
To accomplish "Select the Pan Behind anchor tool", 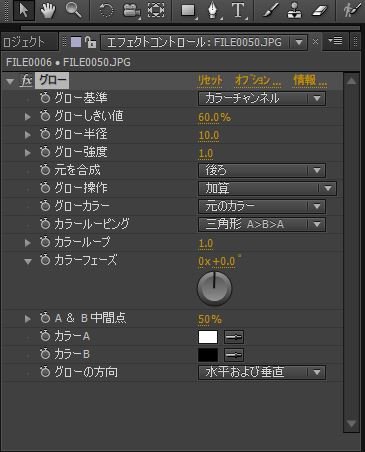I will (156, 10).
